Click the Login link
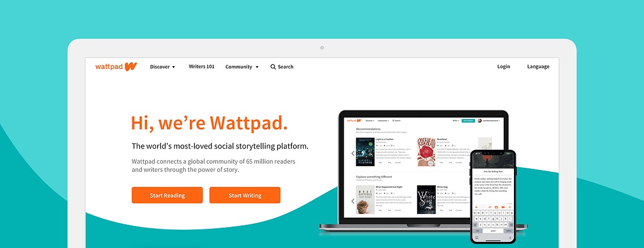Screen dimensions: 644x248 504,67
